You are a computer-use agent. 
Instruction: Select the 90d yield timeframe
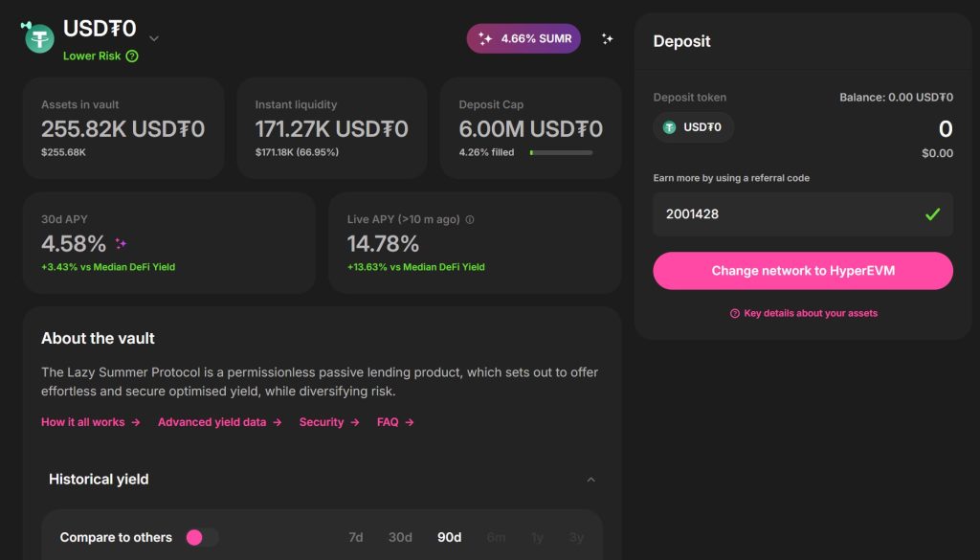pos(449,537)
